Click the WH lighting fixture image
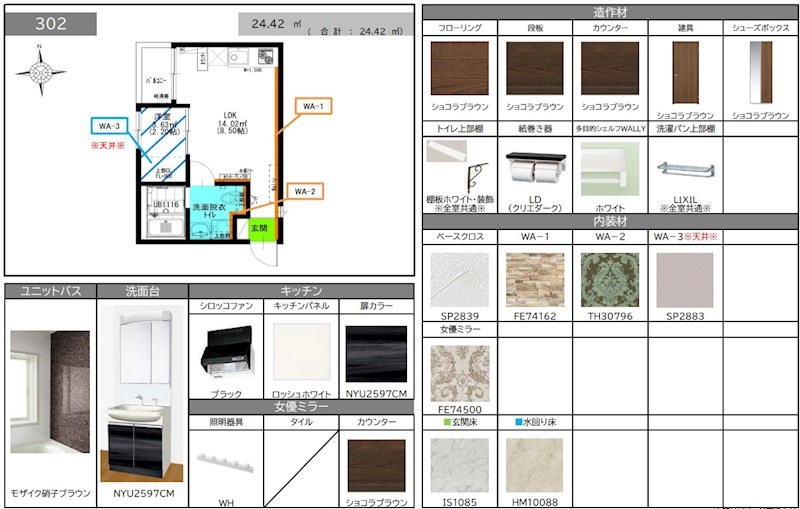The width and height of the screenshot is (800, 509). coord(225,461)
